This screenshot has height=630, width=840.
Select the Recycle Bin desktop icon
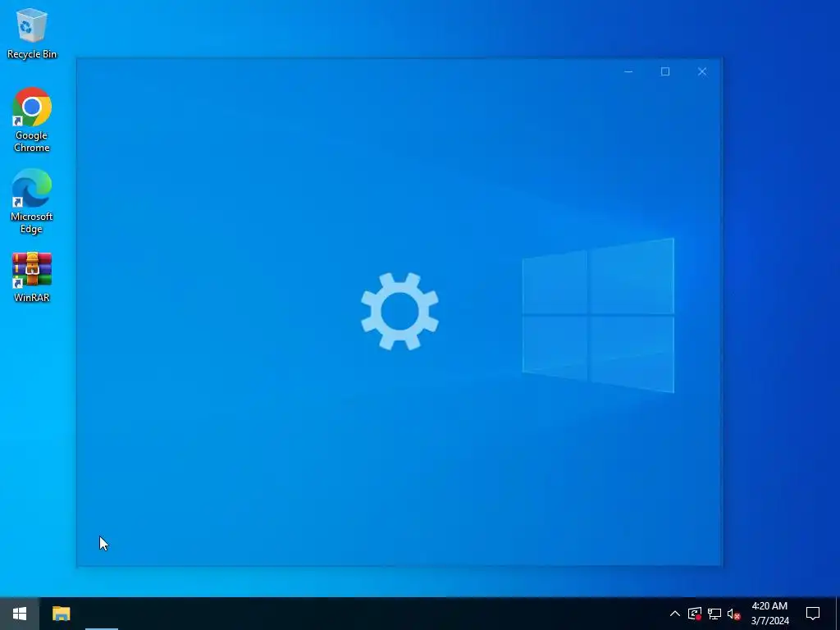pyautogui.click(x=32, y=33)
